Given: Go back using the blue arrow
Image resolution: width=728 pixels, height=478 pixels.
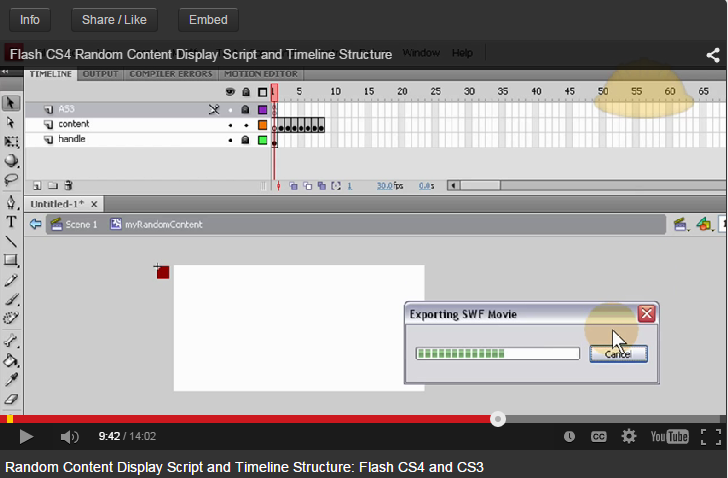Looking at the screenshot, I should coord(35,225).
